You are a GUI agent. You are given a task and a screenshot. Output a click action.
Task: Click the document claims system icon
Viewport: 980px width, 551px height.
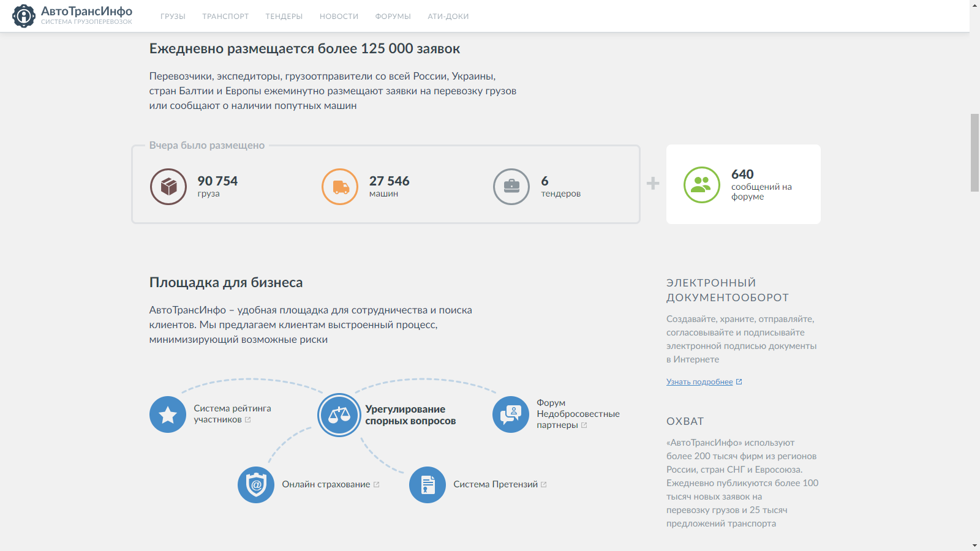428,485
